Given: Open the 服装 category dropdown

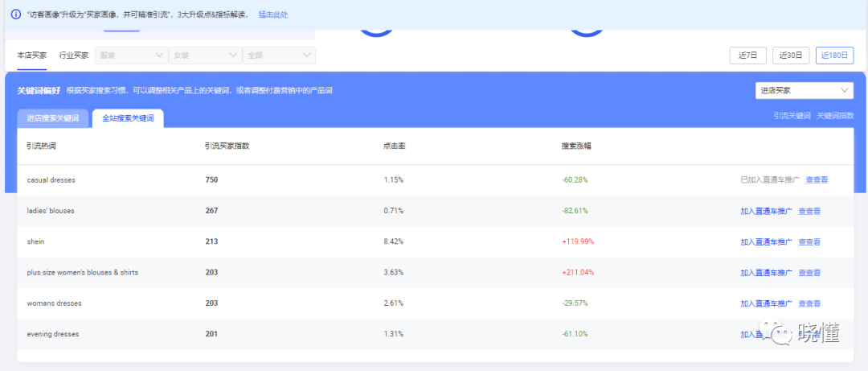Looking at the screenshot, I should tap(130, 56).
